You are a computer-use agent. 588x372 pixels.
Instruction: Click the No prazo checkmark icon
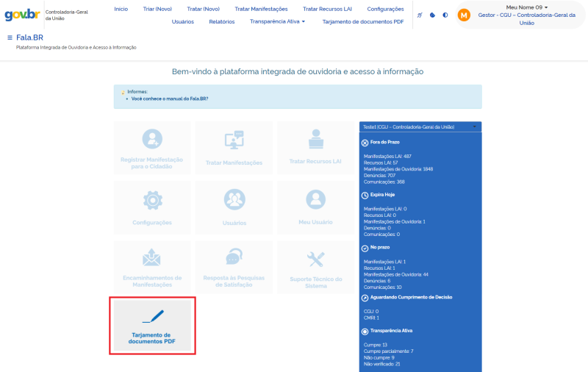[365, 248]
